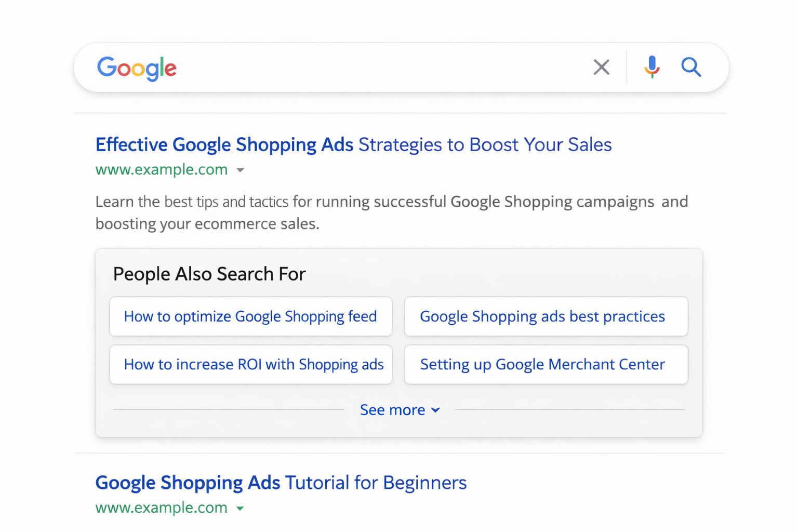
Task: Visit www.example.com under the Tutorial result
Action: point(161,508)
